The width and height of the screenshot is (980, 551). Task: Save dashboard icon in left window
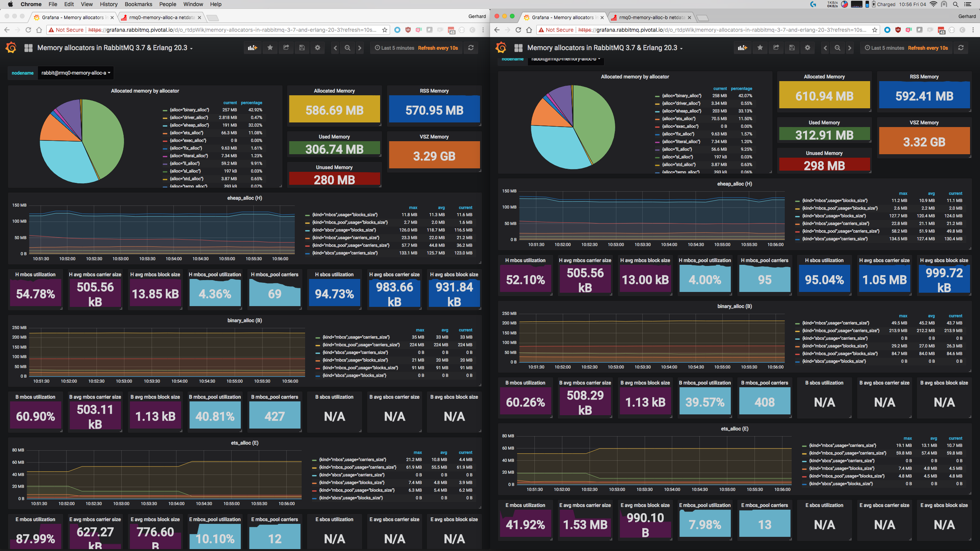coord(302,48)
